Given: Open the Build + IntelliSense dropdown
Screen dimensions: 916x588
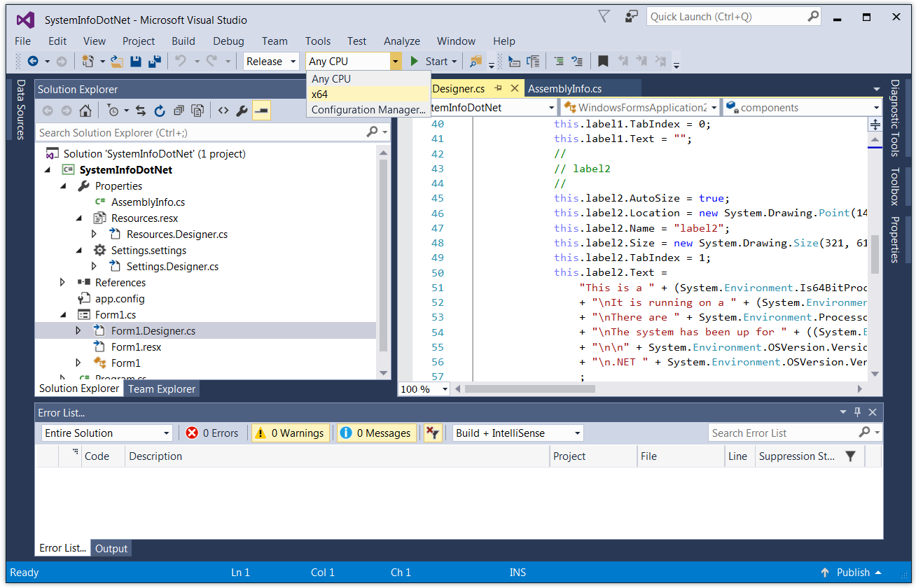Looking at the screenshot, I should pos(518,433).
